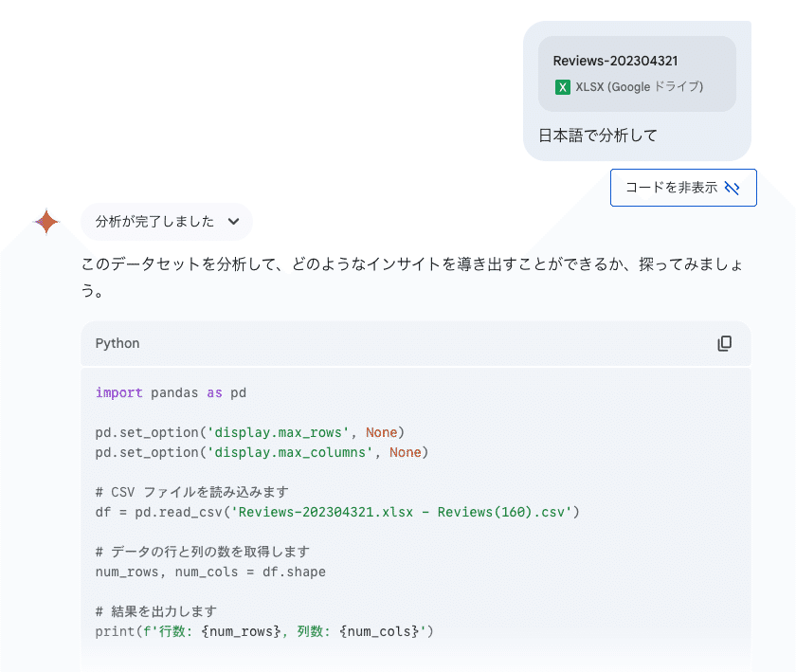796x672 pixels.
Task: Click the crossed-out code icon beside コードを非表示
Action: click(732, 188)
